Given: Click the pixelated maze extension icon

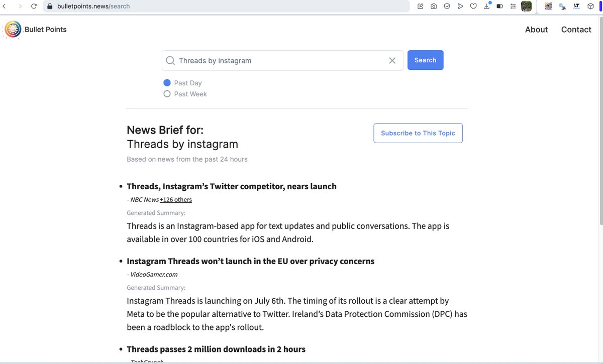Looking at the screenshot, I should pyautogui.click(x=548, y=6).
